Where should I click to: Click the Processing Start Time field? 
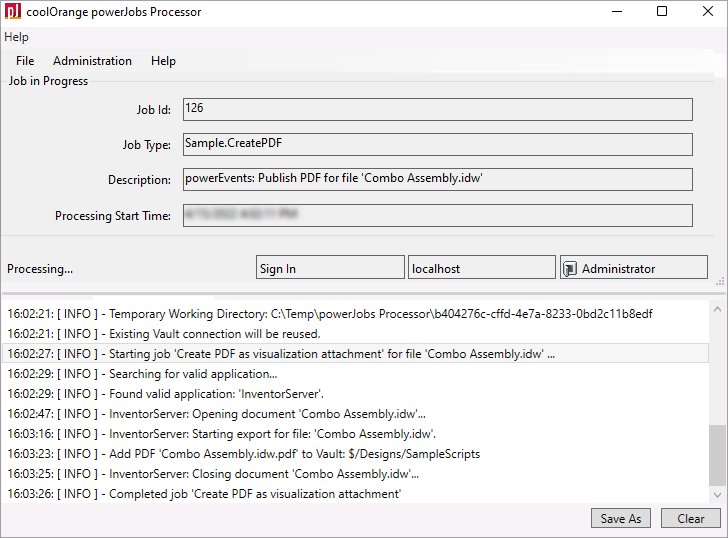pyautogui.click(x=438, y=215)
